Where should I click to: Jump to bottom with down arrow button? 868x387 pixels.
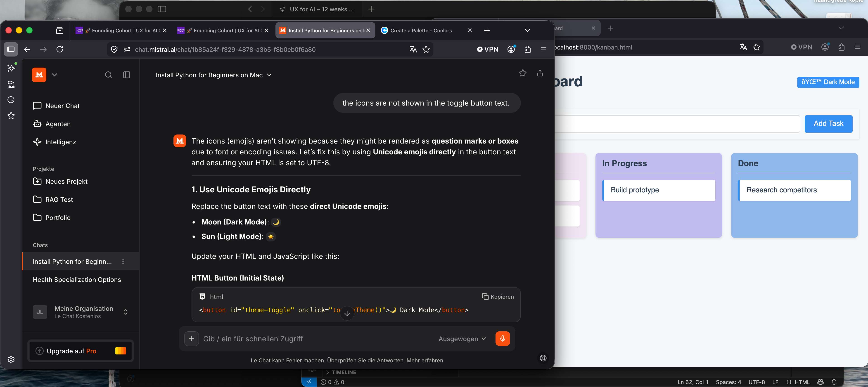(x=347, y=313)
